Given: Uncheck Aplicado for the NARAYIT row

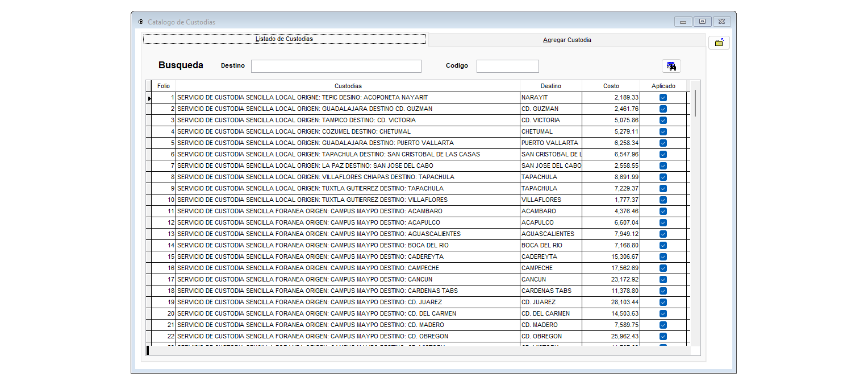Looking at the screenshot, I should point(663,98).
